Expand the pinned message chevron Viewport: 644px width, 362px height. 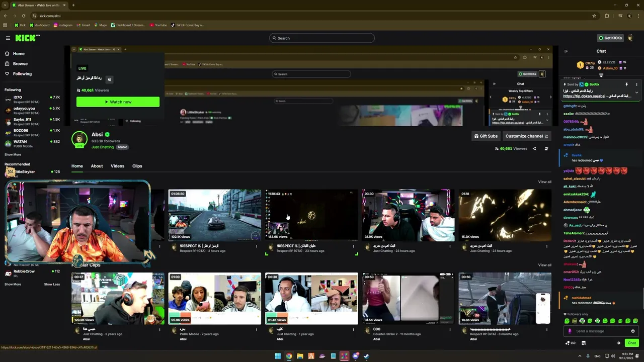coord(636,93)
